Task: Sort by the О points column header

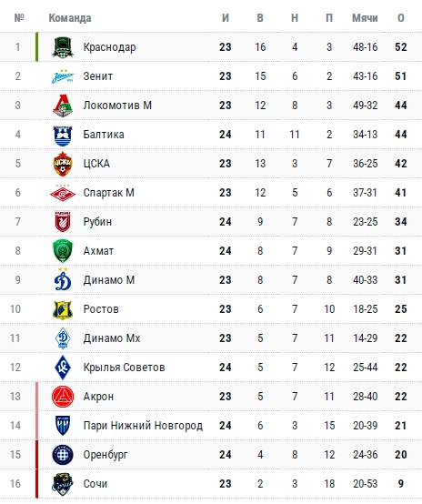Action: pyautogui.click(x=401, y=17)
